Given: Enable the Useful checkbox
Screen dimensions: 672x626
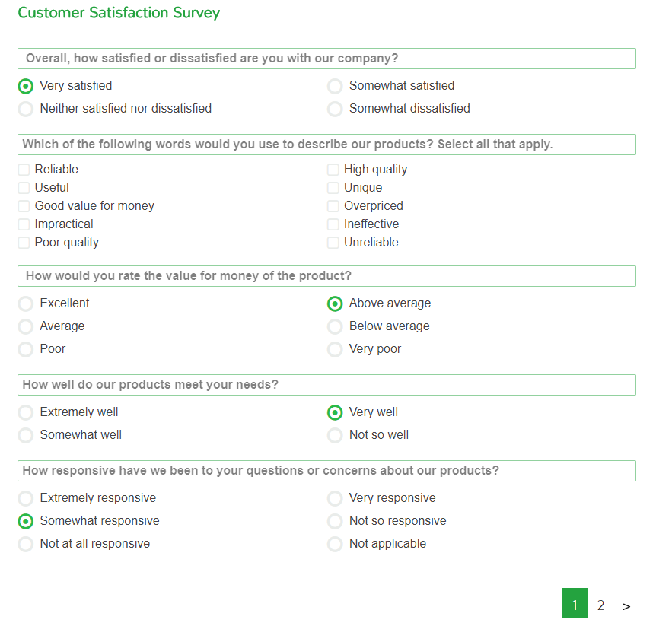Looking at the screenshot, I should tap(24, 188).
